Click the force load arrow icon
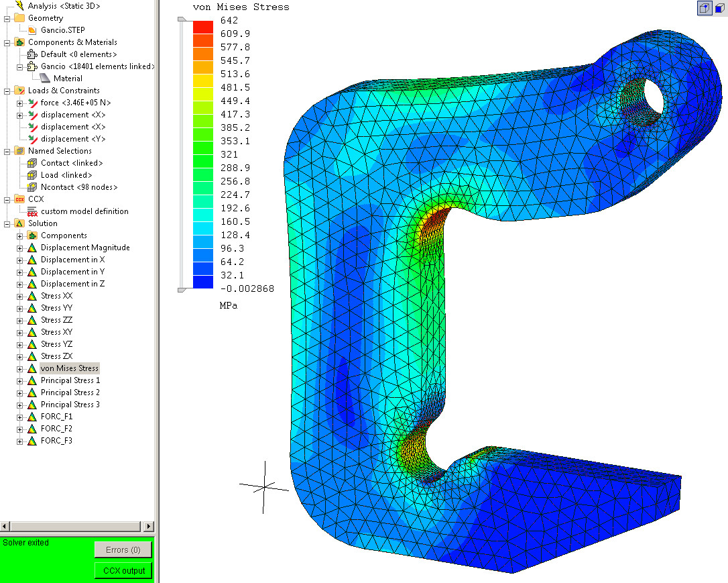Viewport: 728px width, 583px height. pos(32,103)
